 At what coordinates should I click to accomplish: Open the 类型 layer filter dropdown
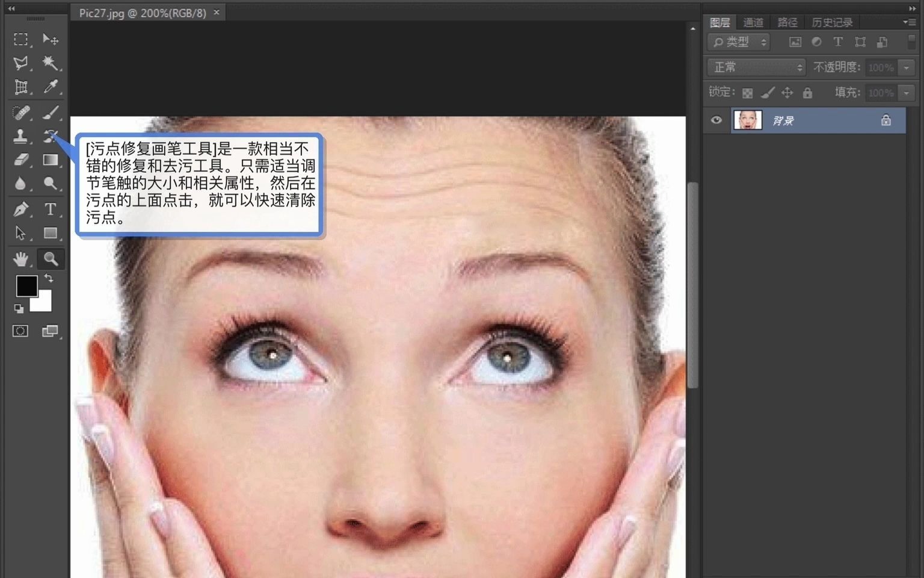(739, 42)
